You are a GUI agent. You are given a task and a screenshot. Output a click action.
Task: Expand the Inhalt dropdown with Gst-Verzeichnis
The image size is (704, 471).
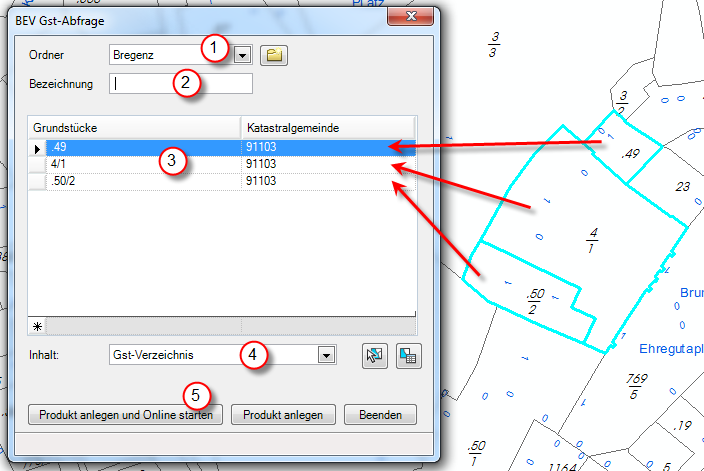coord(324,355)
